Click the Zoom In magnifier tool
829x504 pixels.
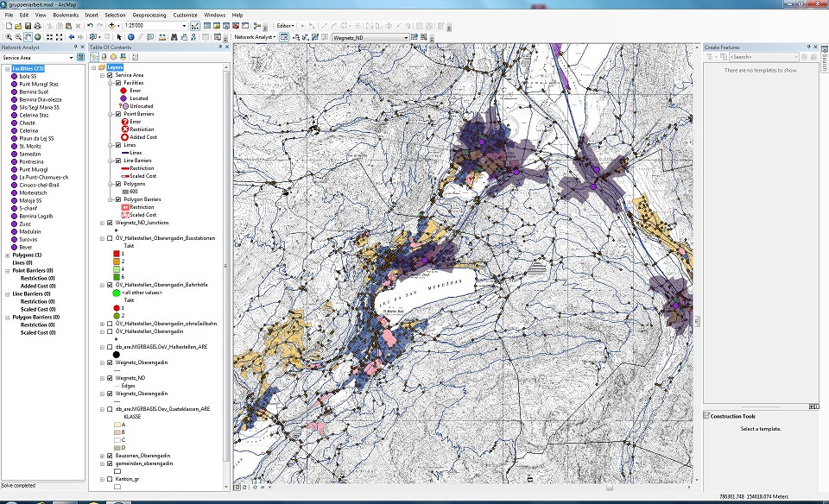click(x=7, y=37)
